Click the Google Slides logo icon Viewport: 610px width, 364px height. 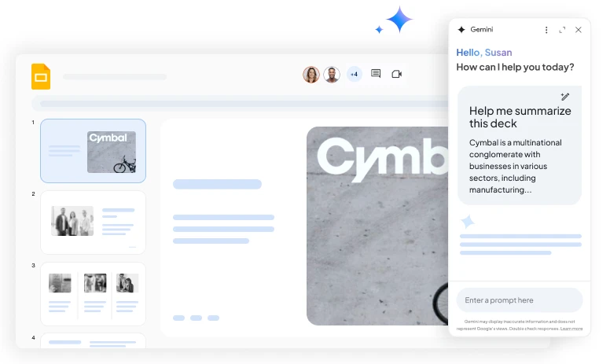pos(41,76)
